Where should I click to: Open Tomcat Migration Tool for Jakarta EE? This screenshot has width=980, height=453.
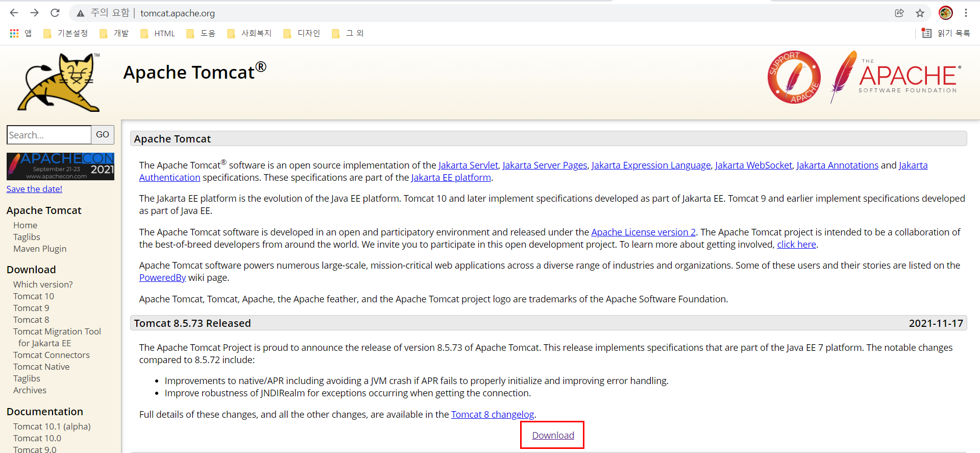[x=57, y=337]
